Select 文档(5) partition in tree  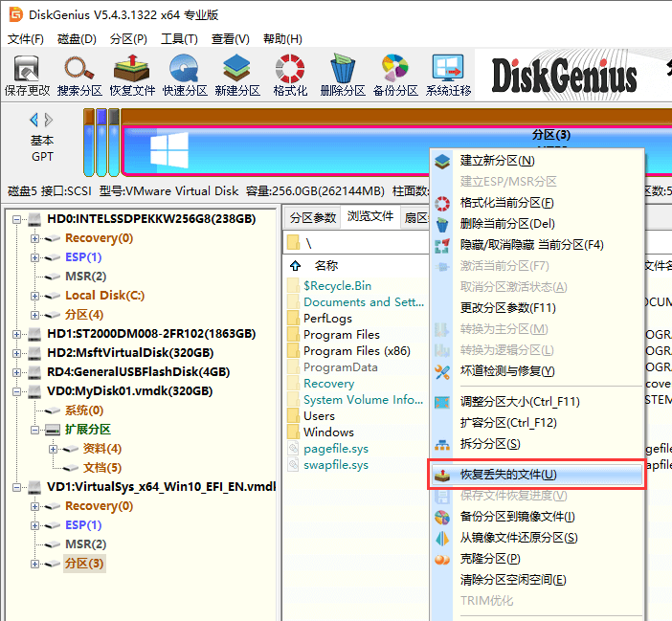click(x=102, y=468)
